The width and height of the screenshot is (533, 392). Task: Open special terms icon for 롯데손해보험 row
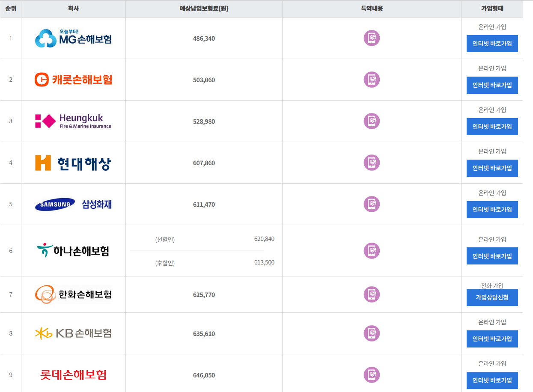click(372, 375)
